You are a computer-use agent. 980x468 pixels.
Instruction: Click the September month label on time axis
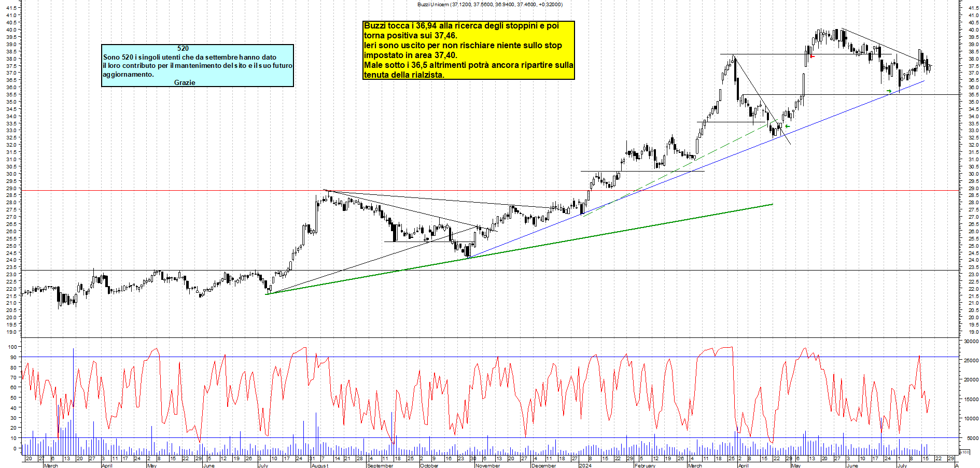[380, 465]
